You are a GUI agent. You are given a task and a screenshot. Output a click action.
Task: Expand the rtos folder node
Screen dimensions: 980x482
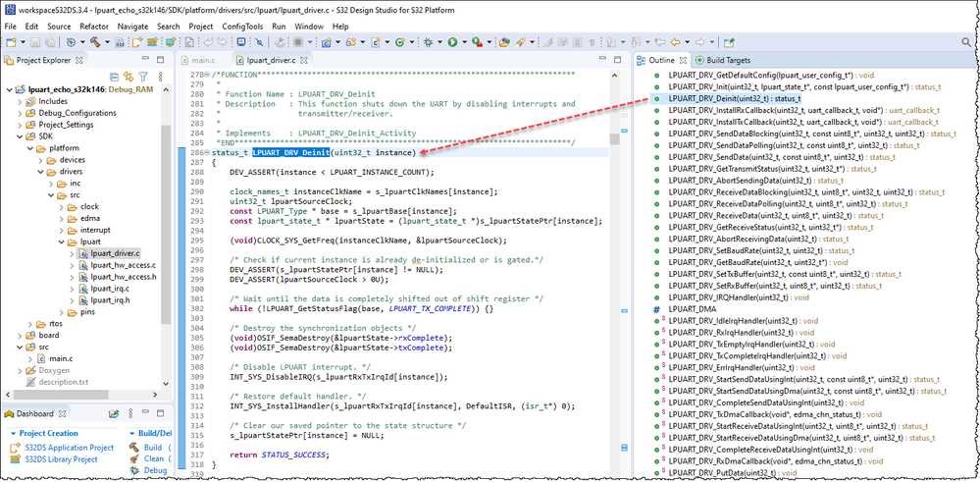(x=31, y=323)
